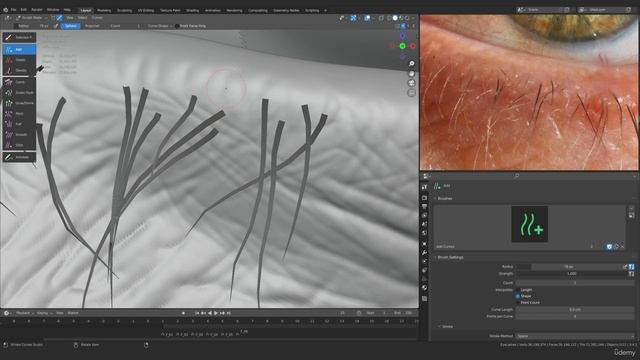Open the timeline Marker menu
The width and height of the screenshot is (640, 360).
click(x=73, y=313)
